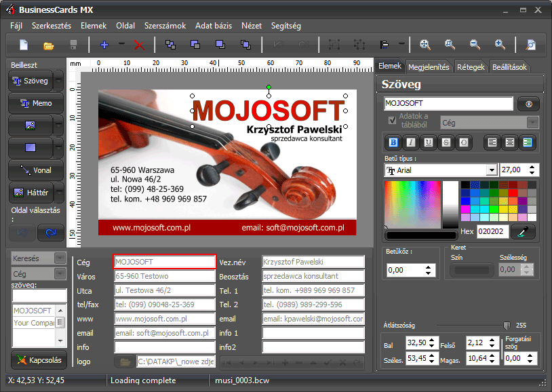Viewport: 552px width, 392px height.
Task: Expand Szöveg insert options arrow
Action: point(59,81)
